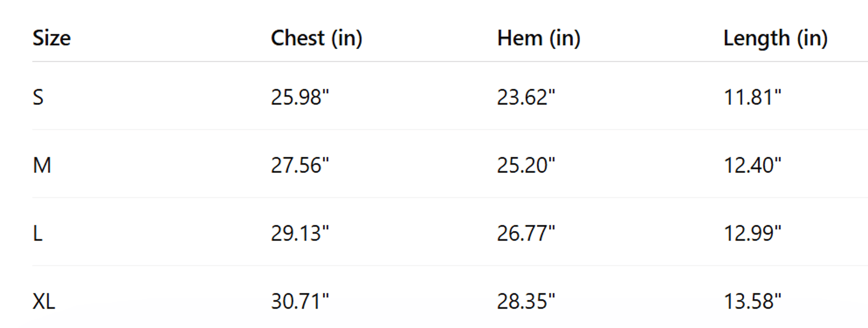Click the 12.99" length value
Image resolution: width=868 pixels, height=328 pixels.
point(752,233)
